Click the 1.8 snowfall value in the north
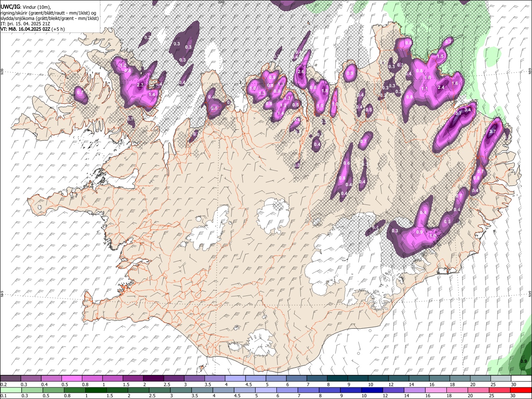The height and width of the screenshot is (399, 532). (x=325, y=91)
